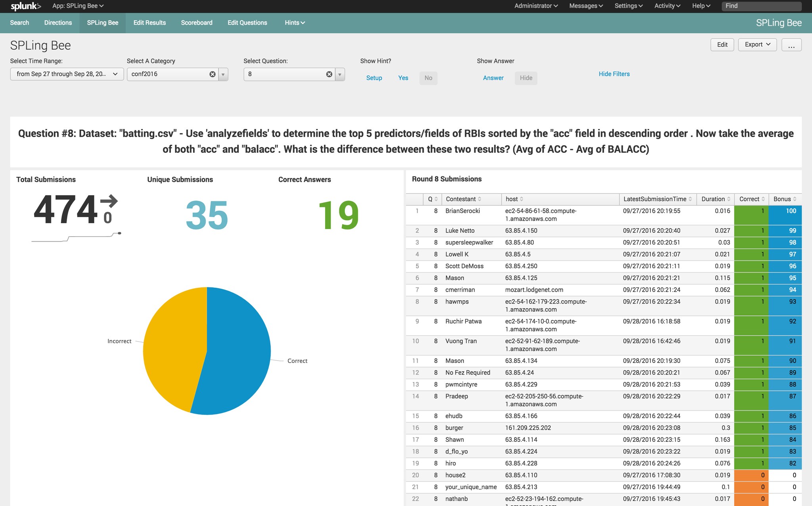Click contestant No Fez Required
This screenshot has width=812, height=506.
pyautogui.click(x=467, y=373)
